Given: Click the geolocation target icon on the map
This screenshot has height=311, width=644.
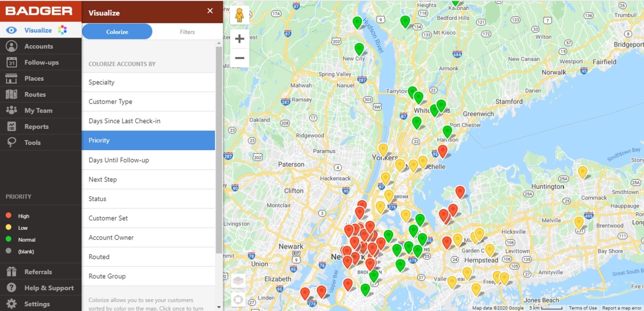Looking at the screenshot, I should [238, 299].
